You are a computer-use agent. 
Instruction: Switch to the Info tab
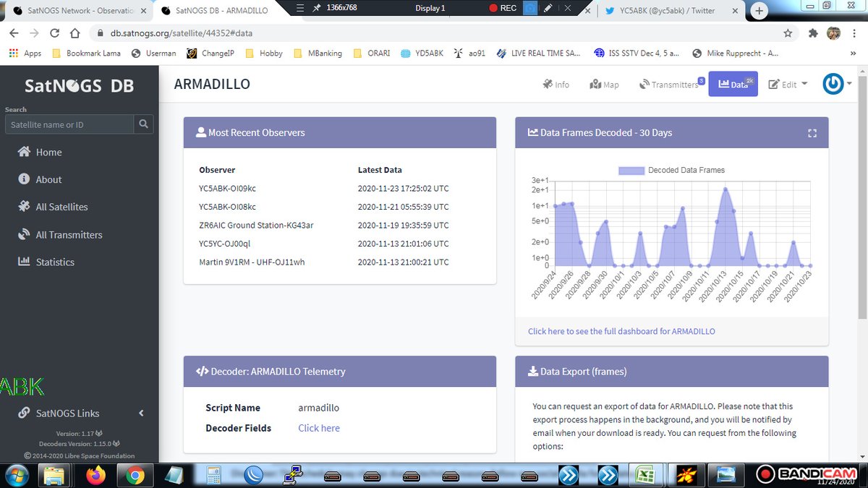(556, 84)
